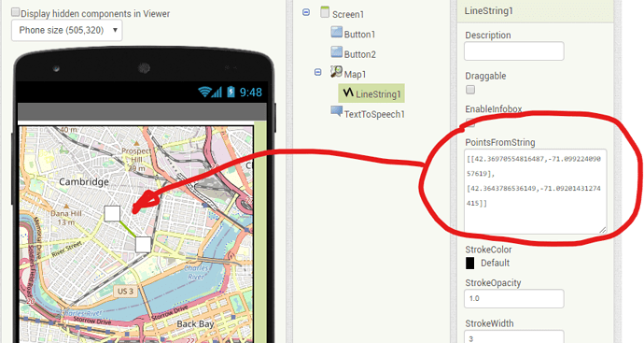Select the Button1 icon in the tree
Viewport: 644px width, 343px height.
click(337, 32)
